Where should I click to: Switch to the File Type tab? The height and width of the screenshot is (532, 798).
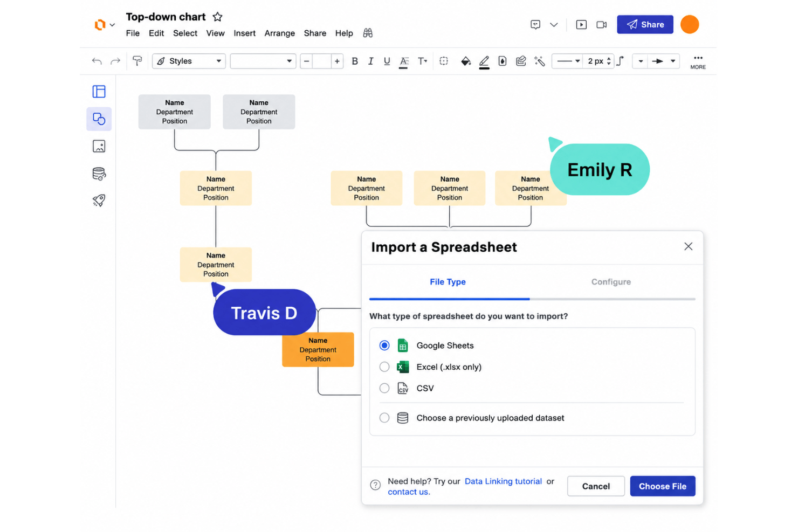[x=448, y=282]
